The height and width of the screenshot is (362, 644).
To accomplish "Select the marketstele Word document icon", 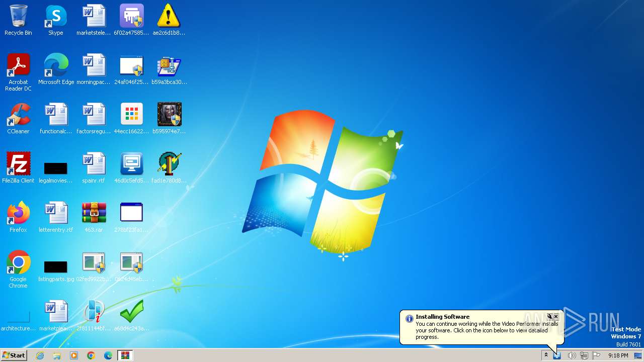I will (x=94, y=20).
